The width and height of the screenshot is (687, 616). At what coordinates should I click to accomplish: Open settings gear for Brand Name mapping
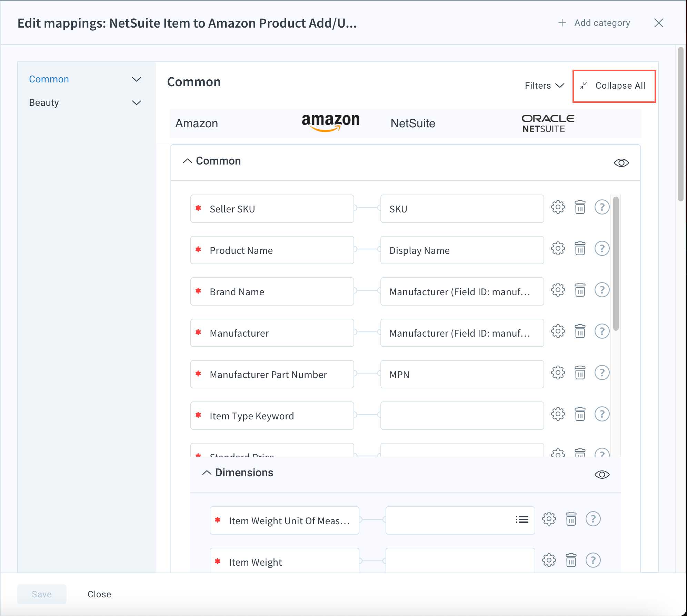point(558,290)
